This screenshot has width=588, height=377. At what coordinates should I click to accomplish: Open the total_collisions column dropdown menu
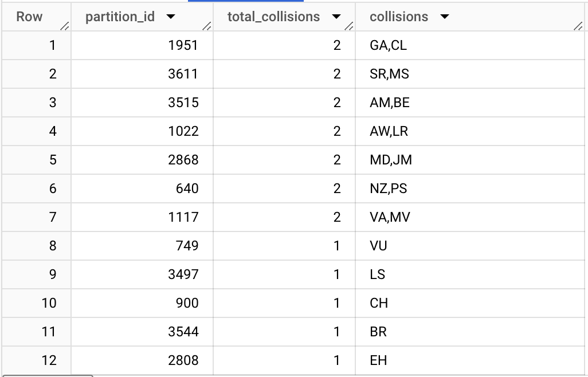(336, 17)
